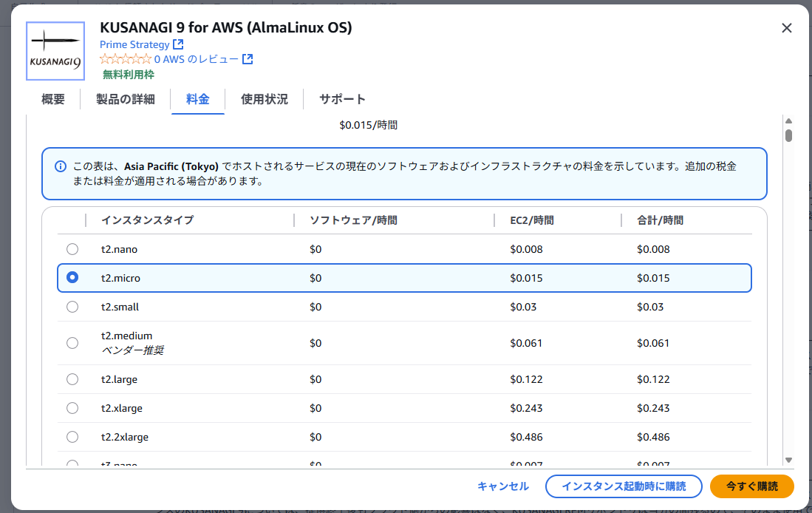812x513 pixels.
Task: Open the サポート tab
Action: [x=342, y=99]
